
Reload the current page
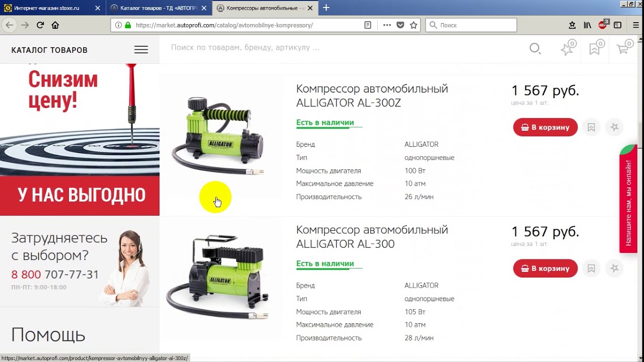(x=40, y=25)
